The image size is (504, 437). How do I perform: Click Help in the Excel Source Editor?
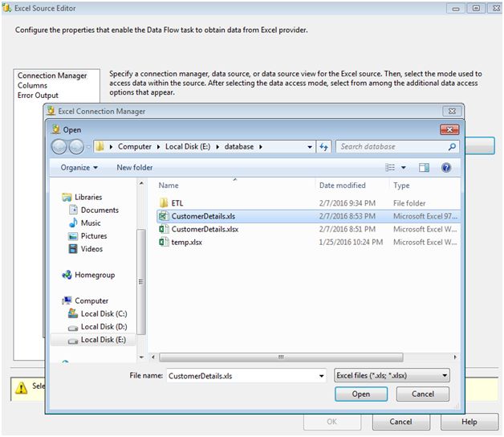(469, 422)
